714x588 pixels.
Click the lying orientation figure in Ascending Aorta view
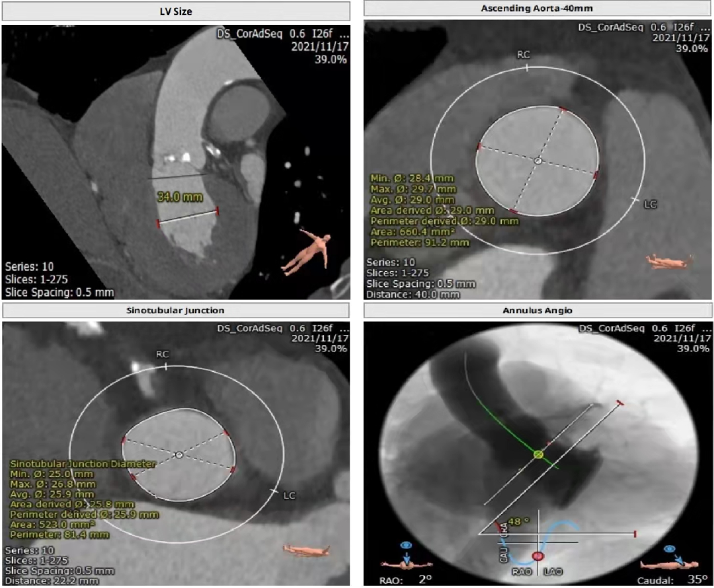[x=669, y=262]
